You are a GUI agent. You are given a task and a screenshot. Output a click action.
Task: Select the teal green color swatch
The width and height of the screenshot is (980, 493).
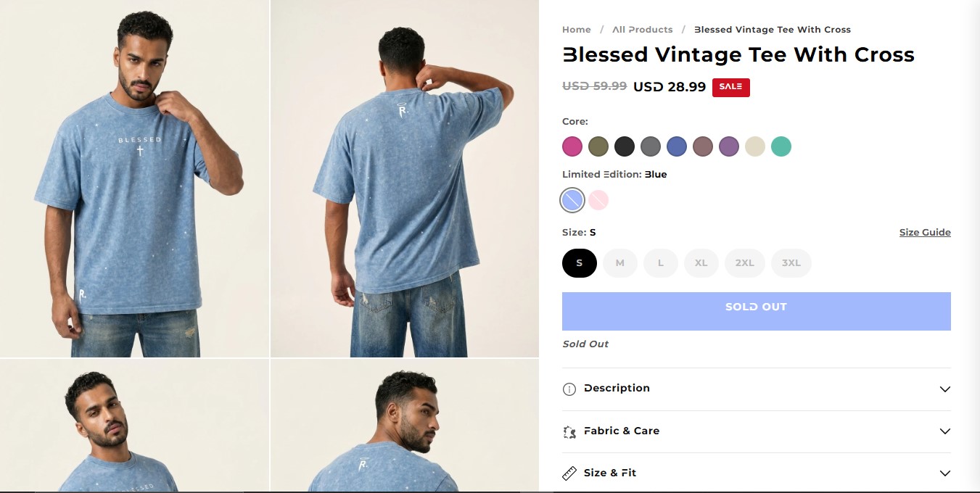pyautogui.click(x=781, y=146)
